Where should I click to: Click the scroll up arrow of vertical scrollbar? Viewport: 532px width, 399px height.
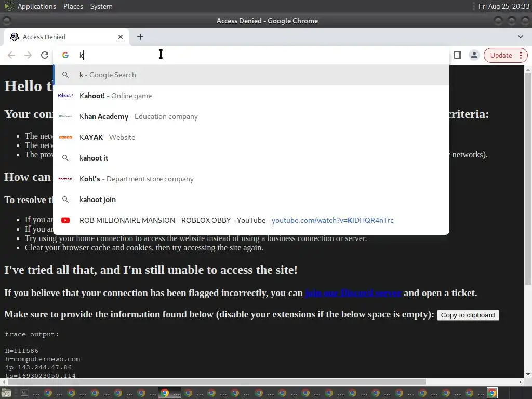tap(528, 69)
